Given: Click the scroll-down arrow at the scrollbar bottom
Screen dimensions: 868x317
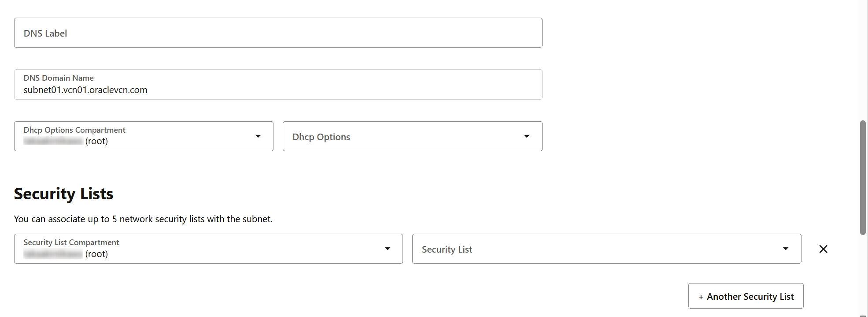Looking at the screenshot, I should 863,315.
